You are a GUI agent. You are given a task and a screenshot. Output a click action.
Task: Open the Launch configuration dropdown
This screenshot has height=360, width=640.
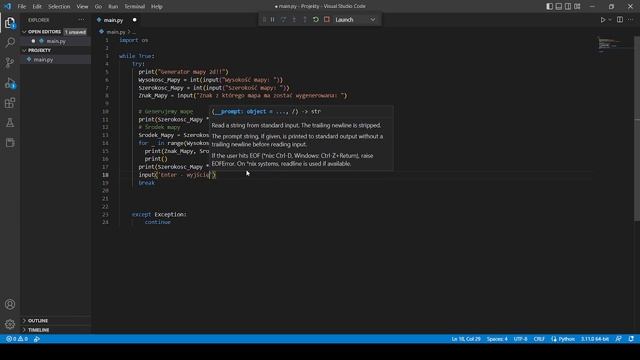point(355,20)
